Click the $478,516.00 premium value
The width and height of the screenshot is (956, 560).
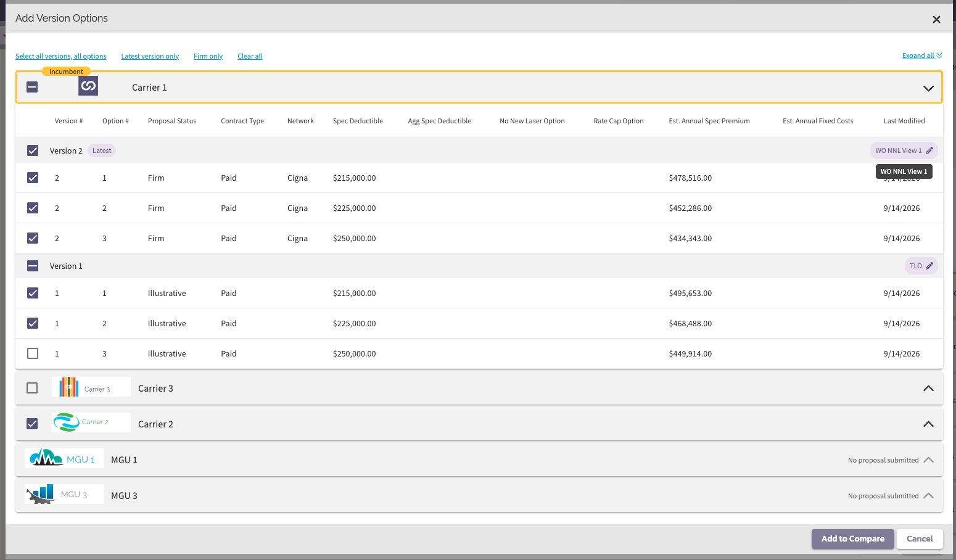(690, 178)
